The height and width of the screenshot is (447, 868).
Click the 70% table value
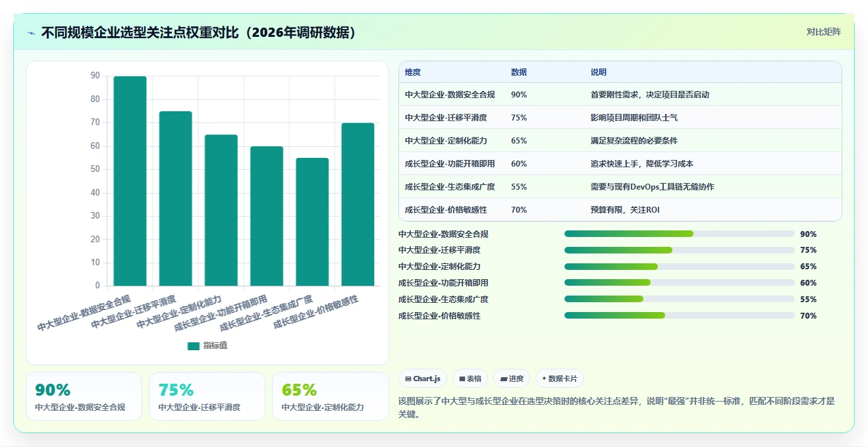(519, 210)
